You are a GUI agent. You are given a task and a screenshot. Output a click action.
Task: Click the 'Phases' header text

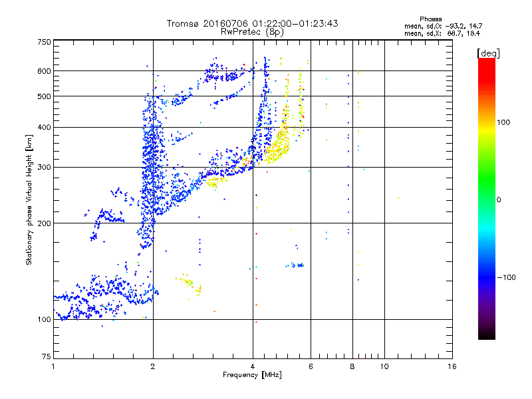430,19
